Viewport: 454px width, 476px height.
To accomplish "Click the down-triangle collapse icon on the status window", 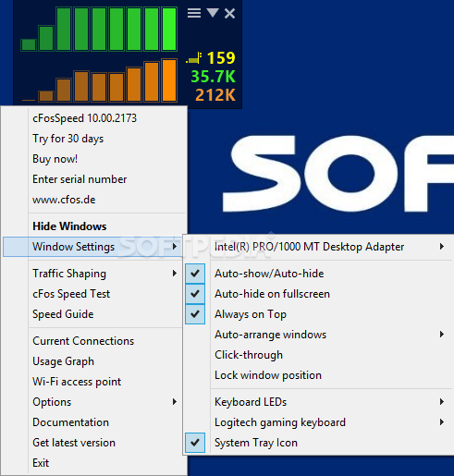I will pyautogui.click(x=213, y=13).
